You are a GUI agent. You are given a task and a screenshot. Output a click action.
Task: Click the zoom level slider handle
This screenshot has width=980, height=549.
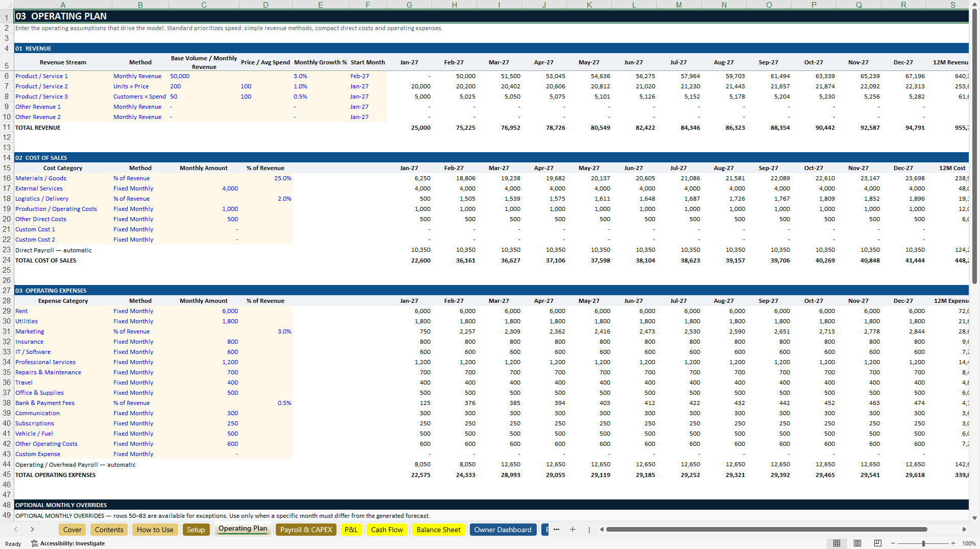[923, 543]
